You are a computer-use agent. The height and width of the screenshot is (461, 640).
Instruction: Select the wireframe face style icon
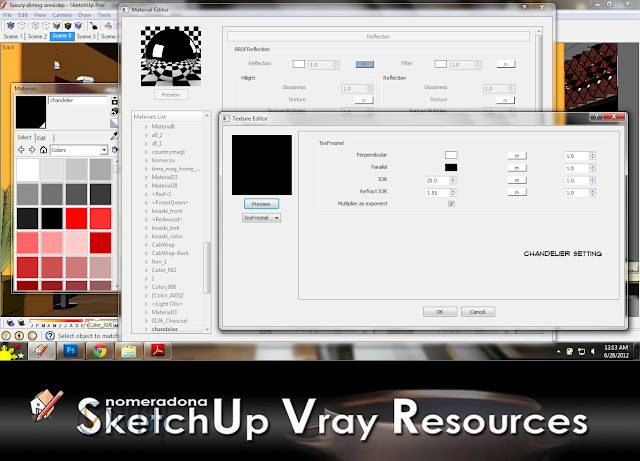(x=35, y=26)
